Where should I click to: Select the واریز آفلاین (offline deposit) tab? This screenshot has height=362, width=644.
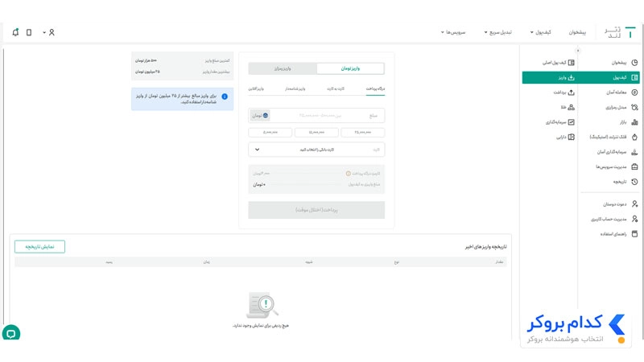pos(256,88)
